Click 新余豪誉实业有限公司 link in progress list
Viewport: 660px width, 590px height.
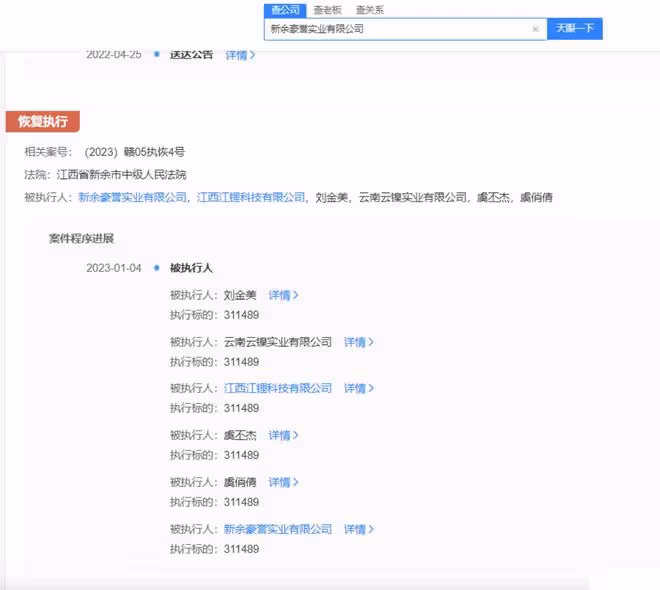pos(278,529)
